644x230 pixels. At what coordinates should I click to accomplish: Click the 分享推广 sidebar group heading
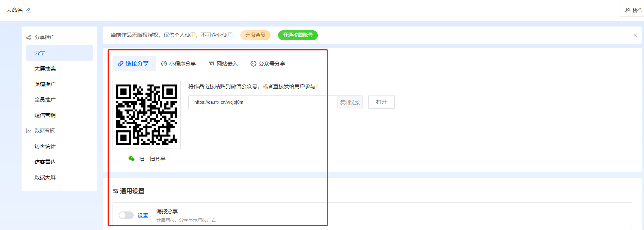coord(45,37)
